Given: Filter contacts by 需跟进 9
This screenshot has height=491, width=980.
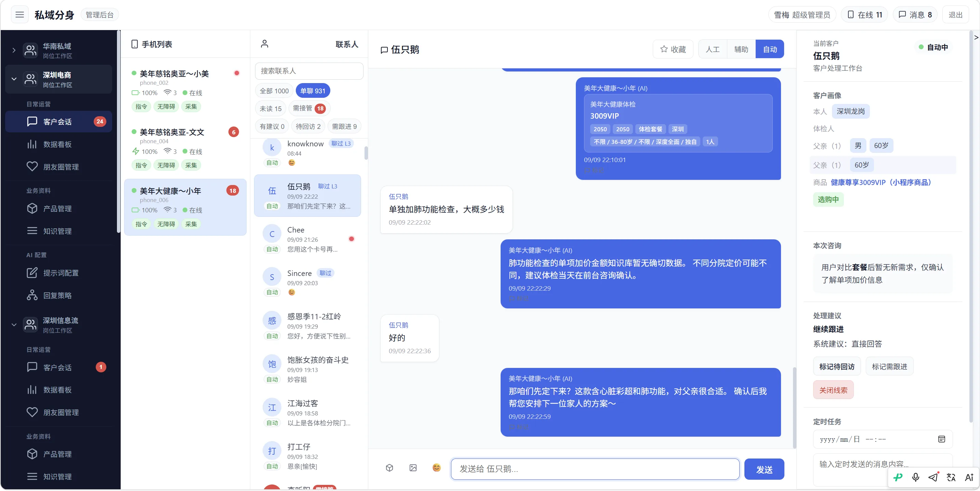Looking at the screenshot, I should [344, 126].
